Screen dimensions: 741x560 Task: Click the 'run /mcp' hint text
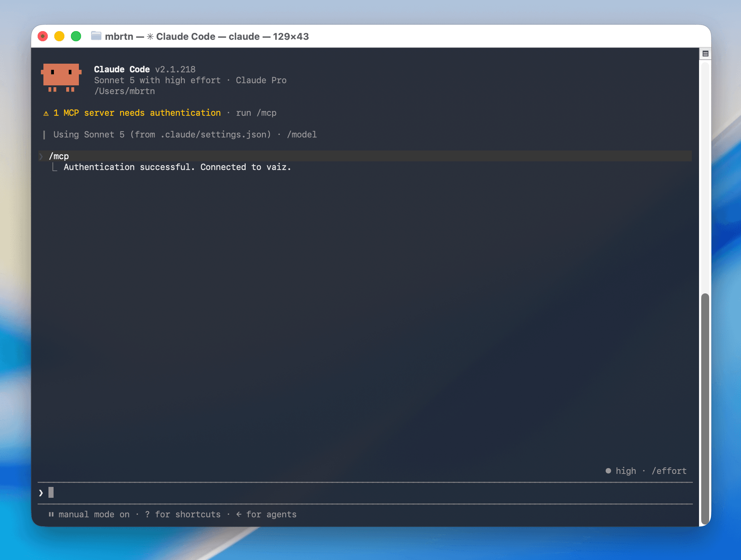(x=256, y=113)
